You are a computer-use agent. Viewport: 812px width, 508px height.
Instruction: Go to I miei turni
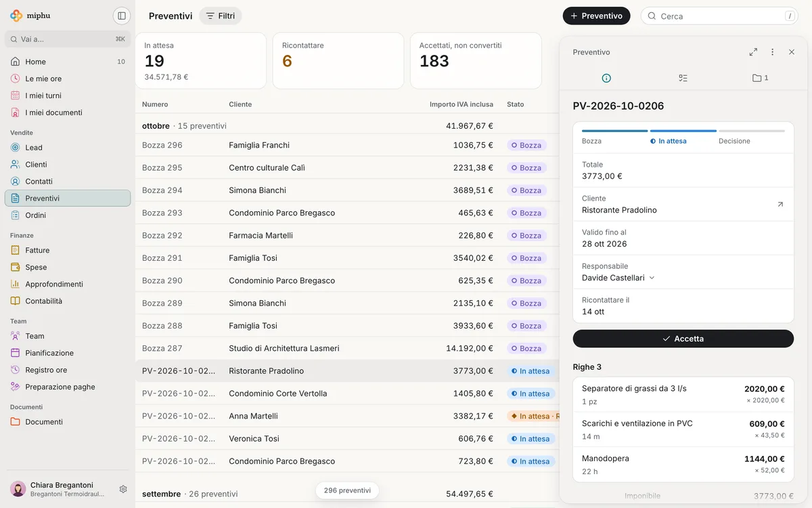pyautogui.click(x=68, y=96)
